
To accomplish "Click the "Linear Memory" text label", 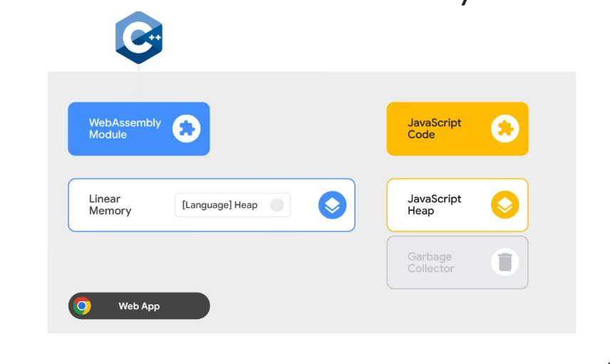I will point(110,205).
